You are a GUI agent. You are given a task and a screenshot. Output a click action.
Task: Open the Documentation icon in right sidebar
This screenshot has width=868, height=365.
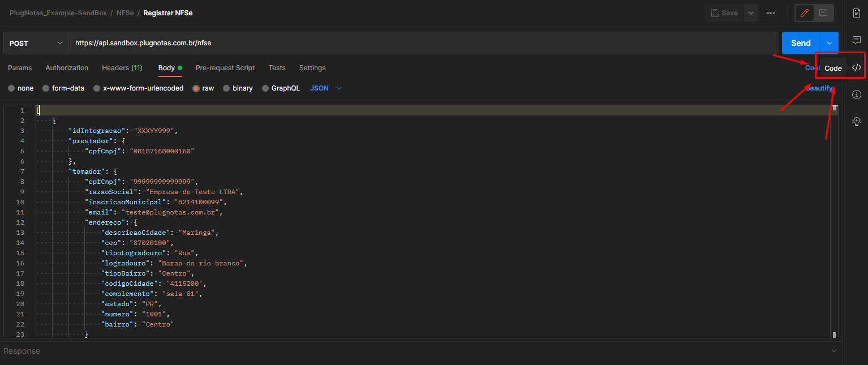(x=857, y=12)
